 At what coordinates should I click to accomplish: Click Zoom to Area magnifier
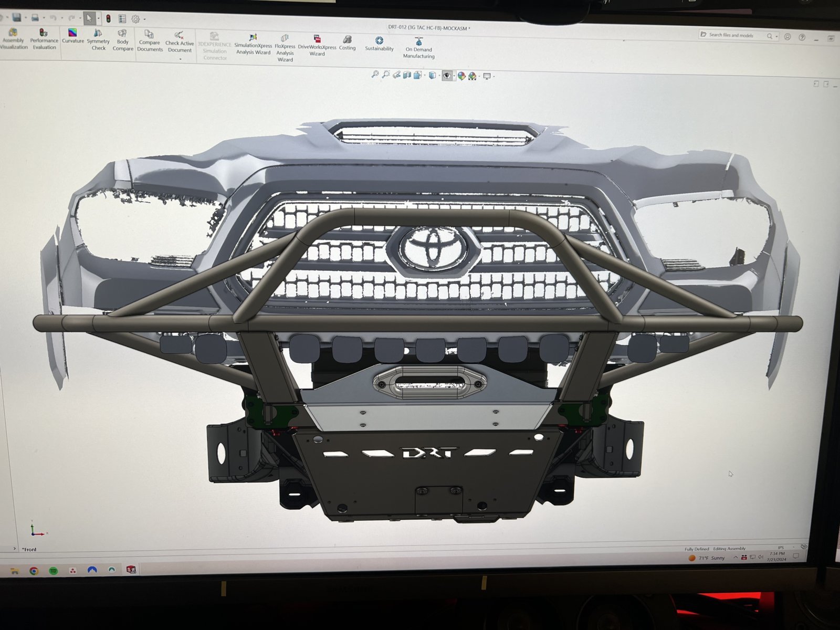(x=385, y=75)
